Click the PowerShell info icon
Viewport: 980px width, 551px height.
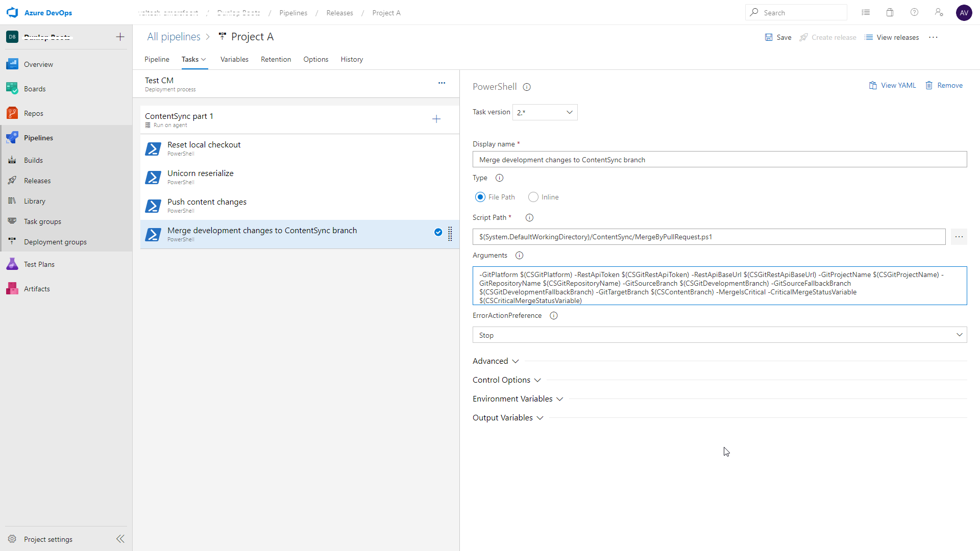(527, 87)
